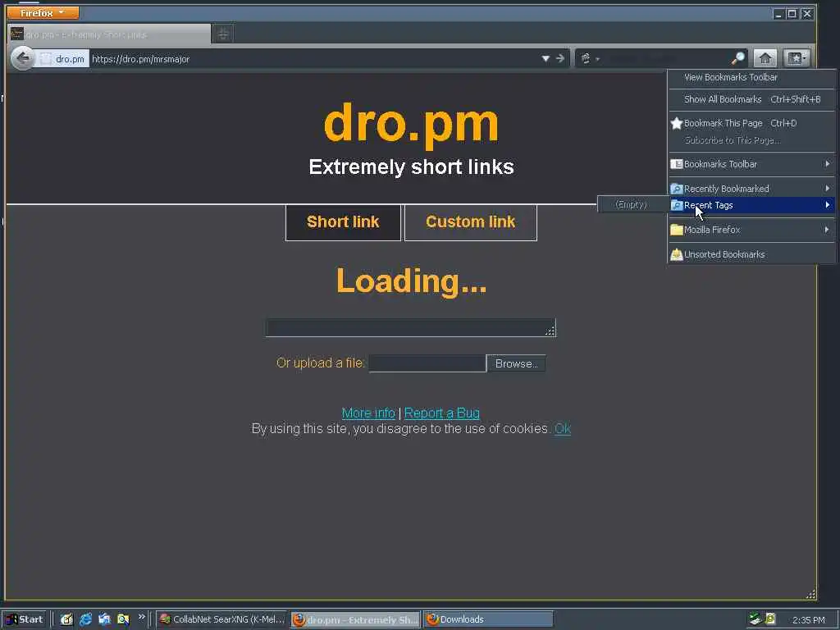Screen dimensions: 840x630
Task: Choose Bookmark This Page
Action: pos(751,123)
